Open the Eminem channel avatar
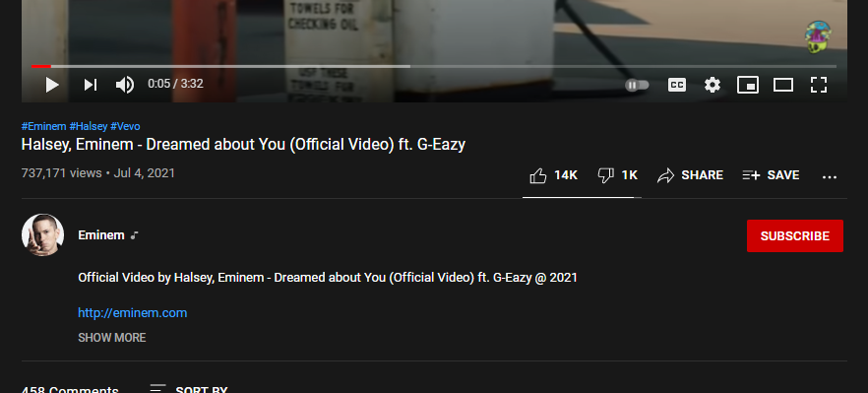This screenshot has width=868, height=393. [42, 235]
